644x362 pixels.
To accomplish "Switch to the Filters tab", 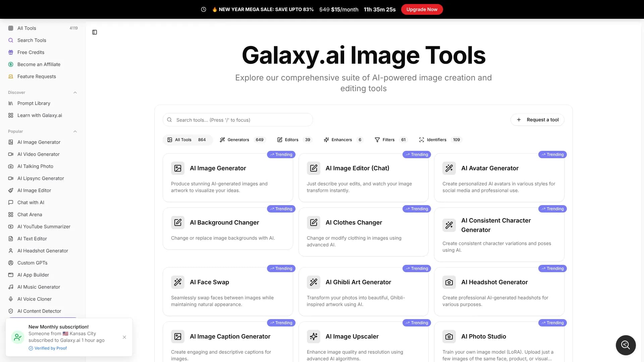I will click(x=391, y=140).
